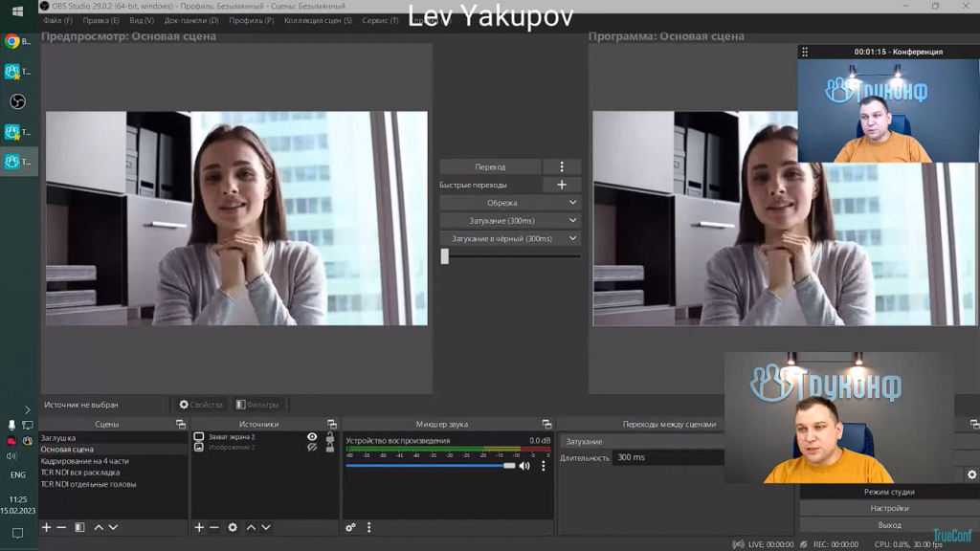This screenshot has width=980, height=551.
Task: Undock the Сцены panel
Action: (181, 424)
